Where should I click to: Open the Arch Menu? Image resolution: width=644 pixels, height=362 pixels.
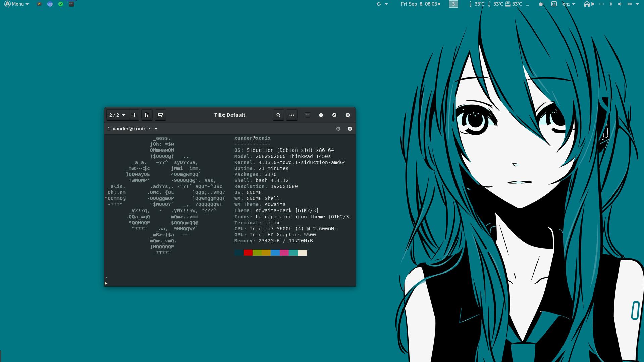click(x=16, y=4)
